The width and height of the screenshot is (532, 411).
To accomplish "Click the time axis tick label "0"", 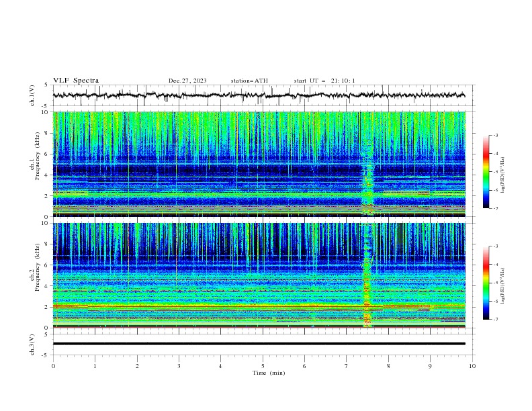I will point(53,366).
